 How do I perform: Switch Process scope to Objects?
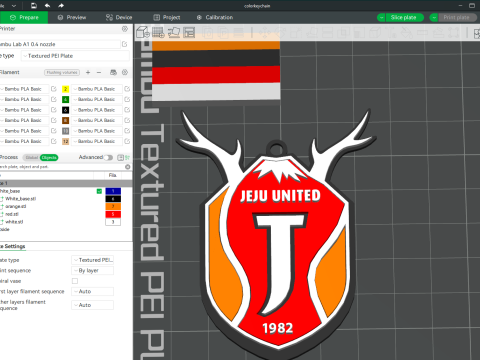coord(49,157)
